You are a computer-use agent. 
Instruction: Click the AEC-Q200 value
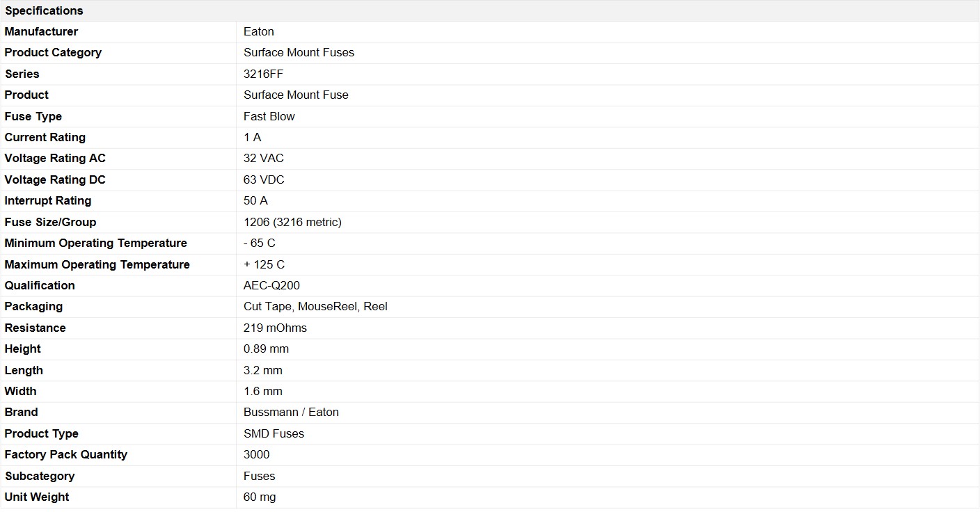click(x=271, y=285)
